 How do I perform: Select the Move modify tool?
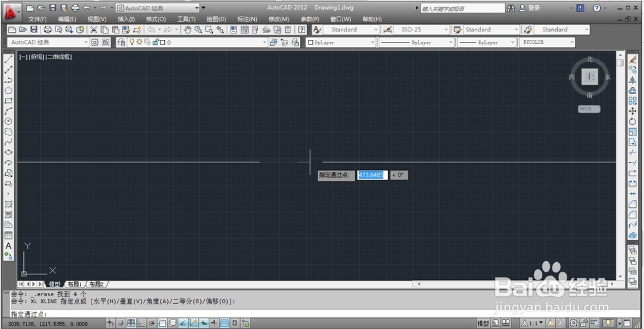(632, 111)
